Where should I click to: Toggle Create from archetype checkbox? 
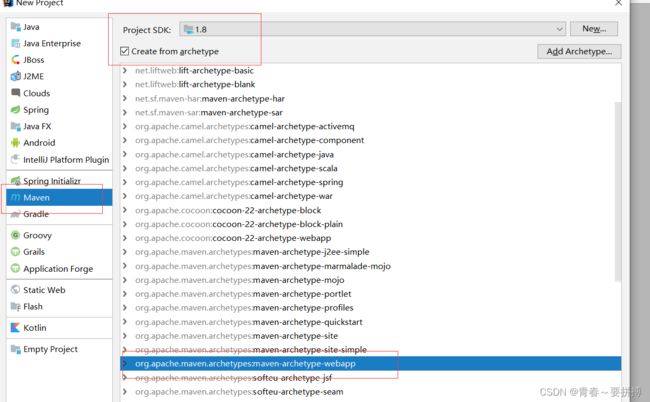tap(125, 51)
